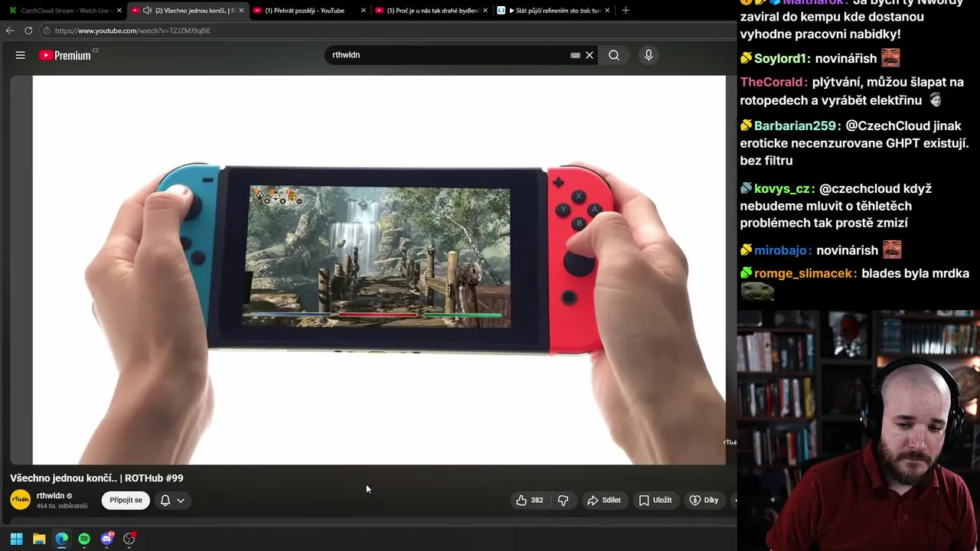980x551 pixels.
Task: Click the address bar URL field
Action: [383, 31]
